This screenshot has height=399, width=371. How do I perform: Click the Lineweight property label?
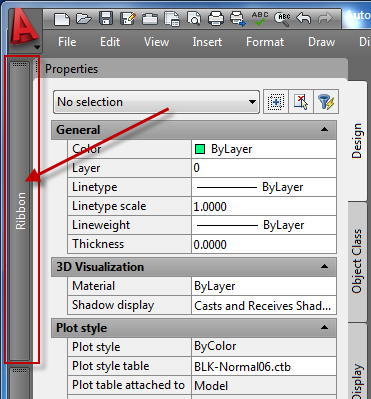(x=101, y=225)
